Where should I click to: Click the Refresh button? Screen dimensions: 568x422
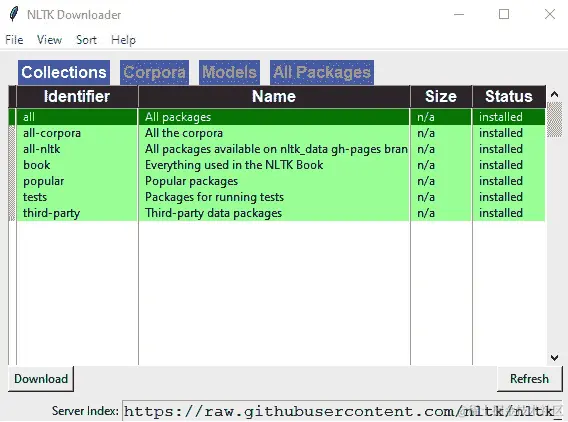pos(529,379)
